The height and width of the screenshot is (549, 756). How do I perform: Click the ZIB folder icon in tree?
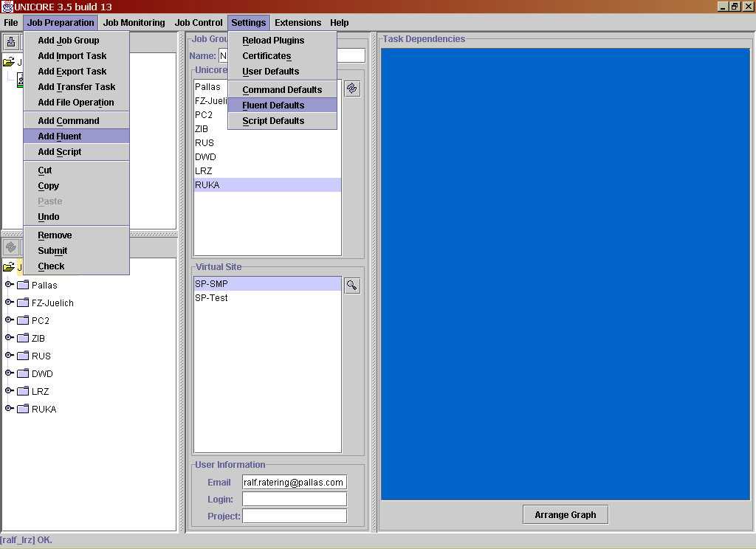pos(23,338)
